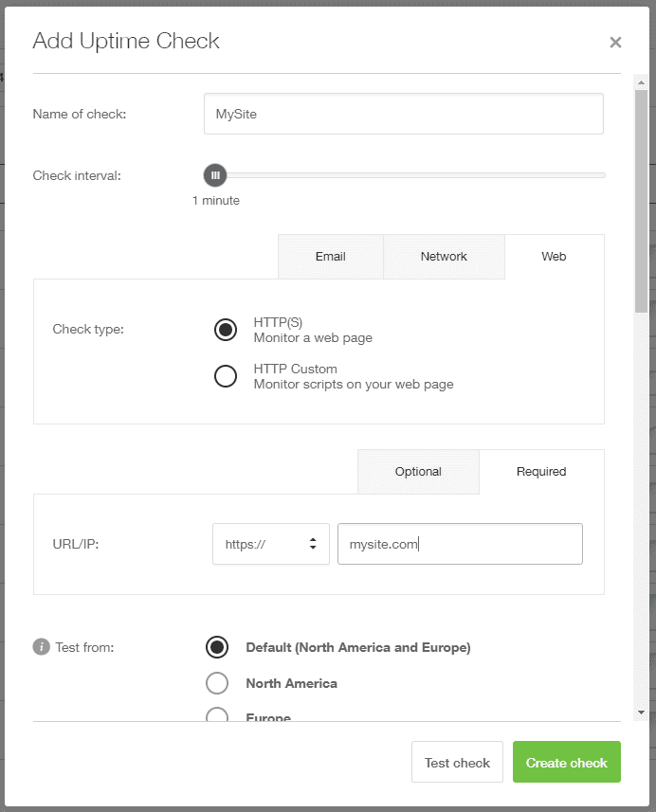Image resolution: width=656 pixels, height=812 pixels.
Task: Switch to the Network tab
Action: [x=444, y=257]
